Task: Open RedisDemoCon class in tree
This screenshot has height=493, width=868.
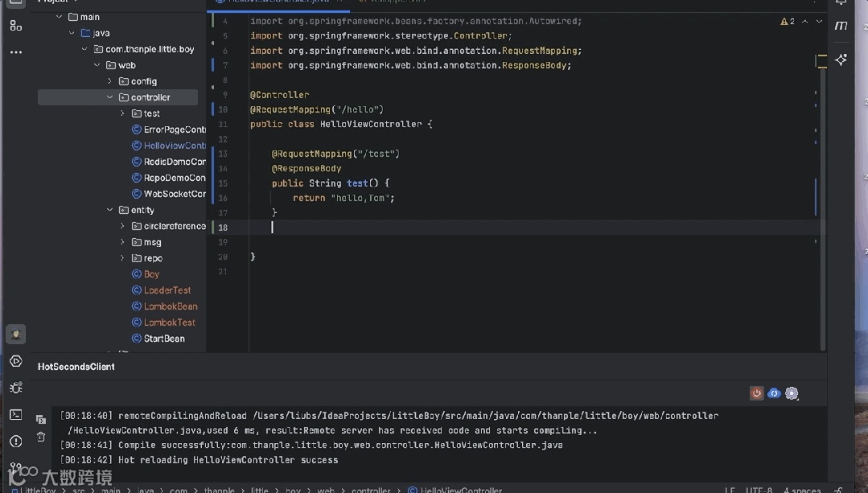Action: [x=175, y=162]
